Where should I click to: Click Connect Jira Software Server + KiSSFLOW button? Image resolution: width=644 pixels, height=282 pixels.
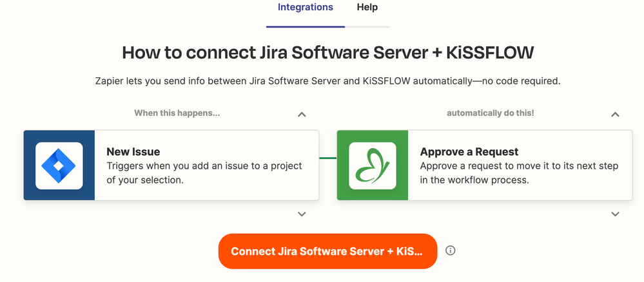pos(327,251)
